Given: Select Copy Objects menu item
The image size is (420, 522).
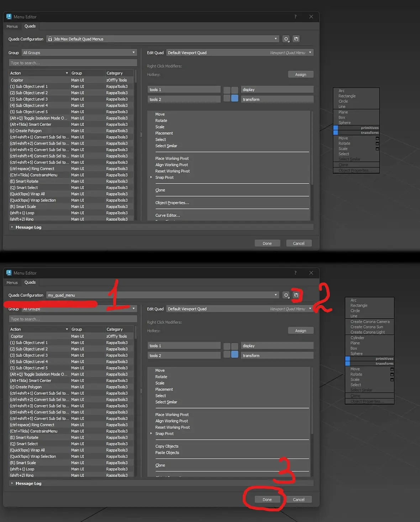Looking at the screenshot, I should (167, 446).
